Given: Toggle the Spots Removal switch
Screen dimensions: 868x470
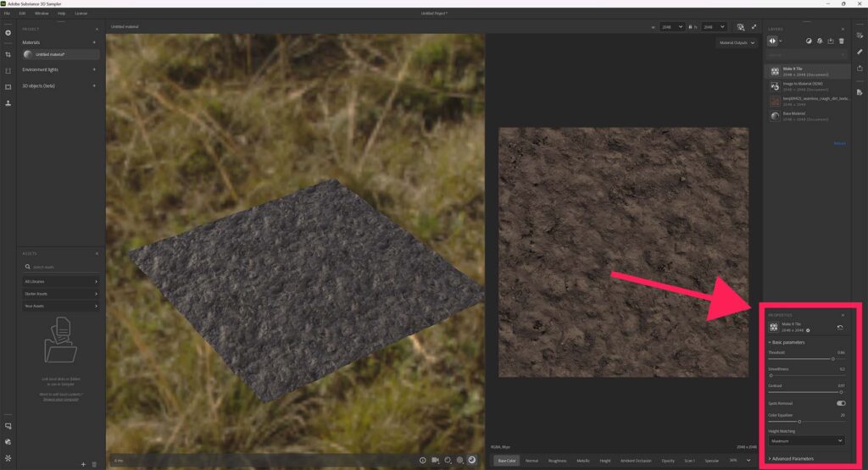Looking at the screenshot, I should pyautogui.click(x=841, y=403).
